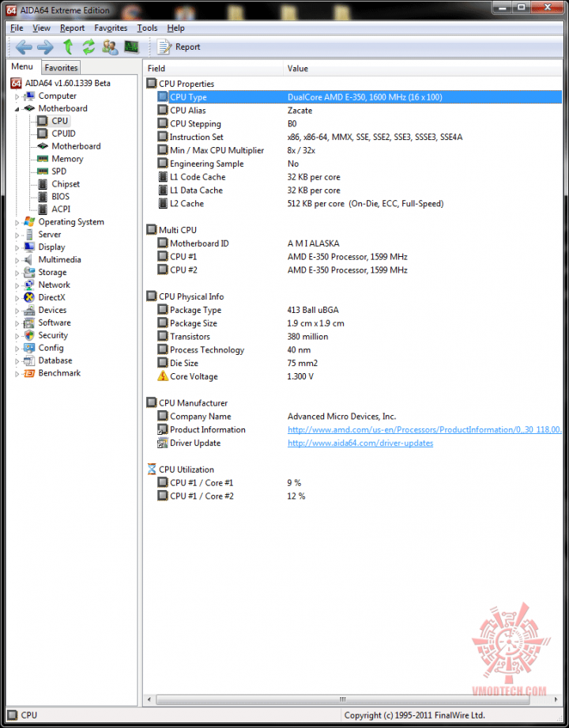
Task: Click the Computer icon in tree
Action: (29, 96)
